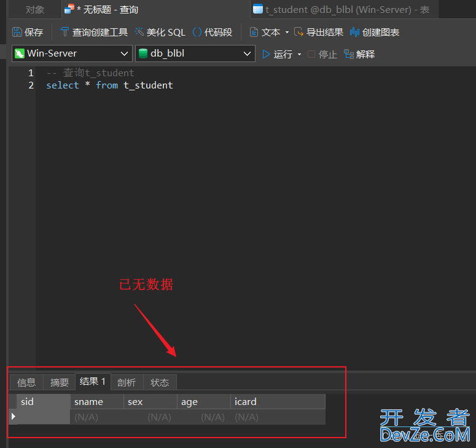This screenshot has height=448, width=476.
Task: Click the create chart bars icon
Action: click(354, 32)
